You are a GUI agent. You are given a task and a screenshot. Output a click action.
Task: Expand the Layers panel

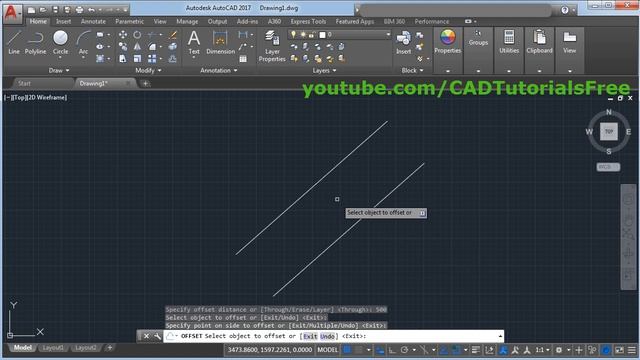pyautogui.click(x=324, y=71)
